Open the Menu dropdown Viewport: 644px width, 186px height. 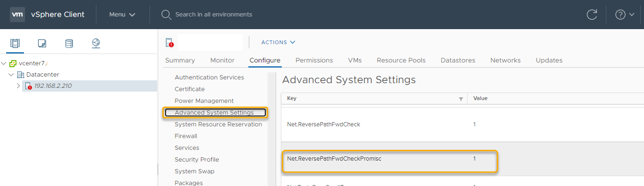point(122,15)
